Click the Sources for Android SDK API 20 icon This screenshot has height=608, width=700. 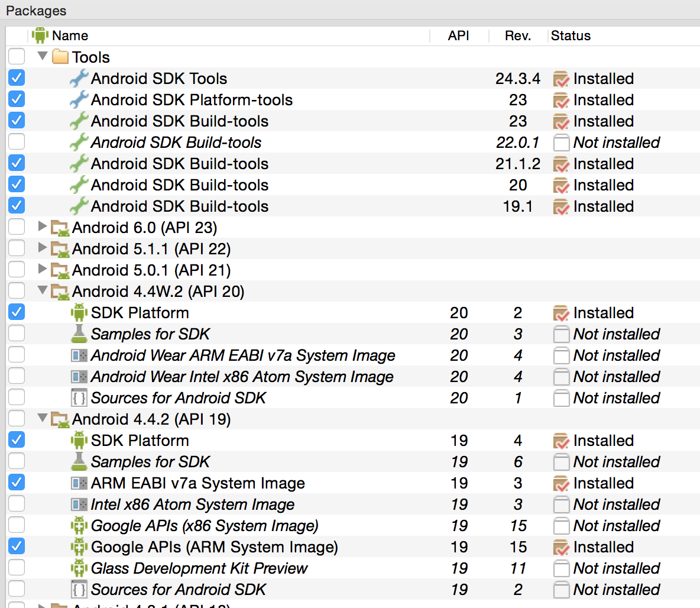coord(79,398)
